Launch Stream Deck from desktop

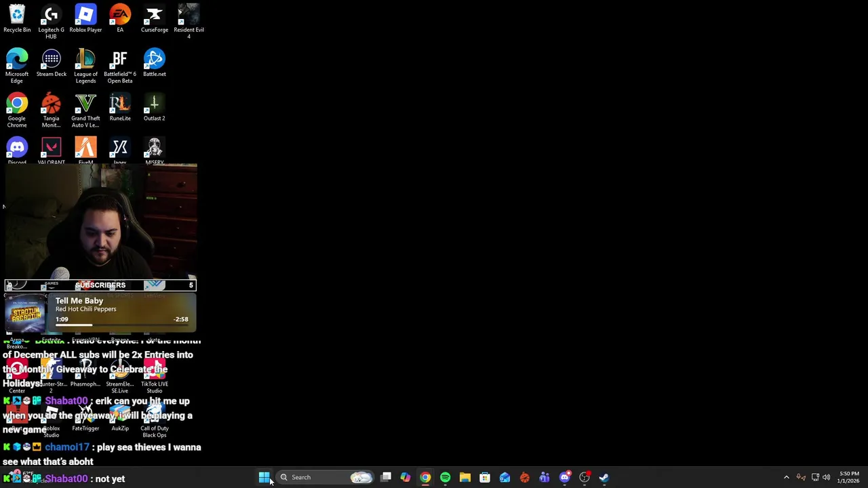point(51,62)
